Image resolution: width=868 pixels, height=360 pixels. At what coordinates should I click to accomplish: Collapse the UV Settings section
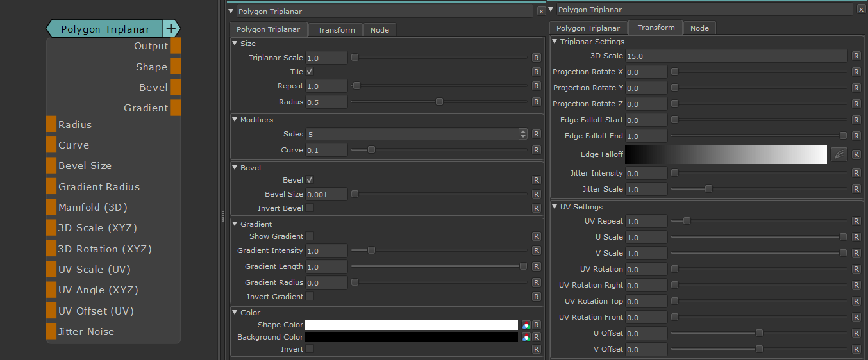pyautogui.click(x=555, y=207)
